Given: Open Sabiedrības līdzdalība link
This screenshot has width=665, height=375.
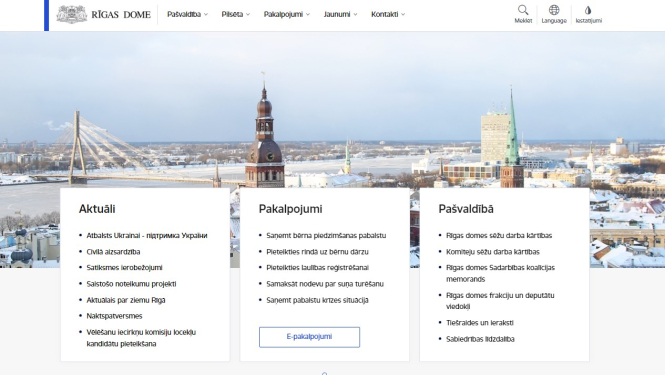Looking at the screenshot, I should coord(480,339).
